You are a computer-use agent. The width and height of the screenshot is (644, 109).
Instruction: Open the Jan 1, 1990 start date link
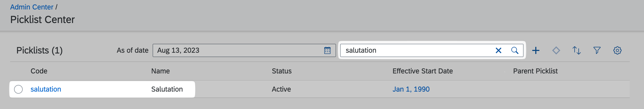(411, 89)
